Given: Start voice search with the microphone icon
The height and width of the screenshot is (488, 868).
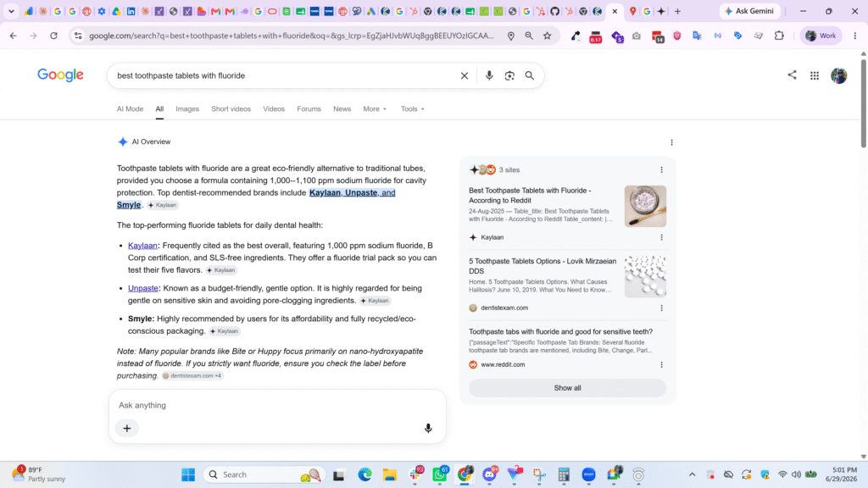Looking at the screenshot, I should point(489,75).
